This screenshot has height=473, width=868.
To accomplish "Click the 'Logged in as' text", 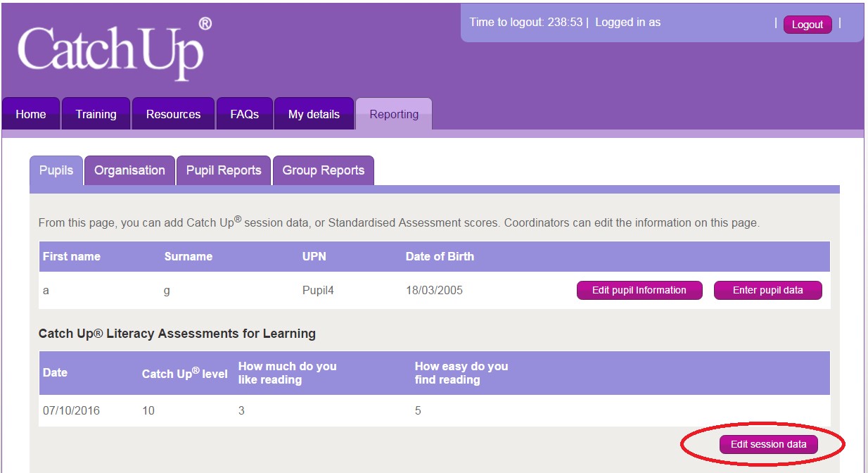I will pos(628,23).
